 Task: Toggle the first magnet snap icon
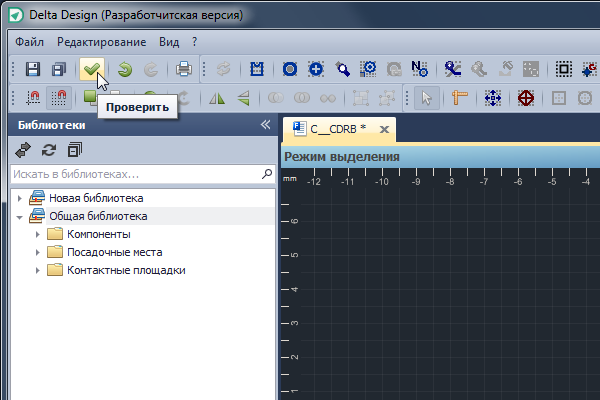32,98
